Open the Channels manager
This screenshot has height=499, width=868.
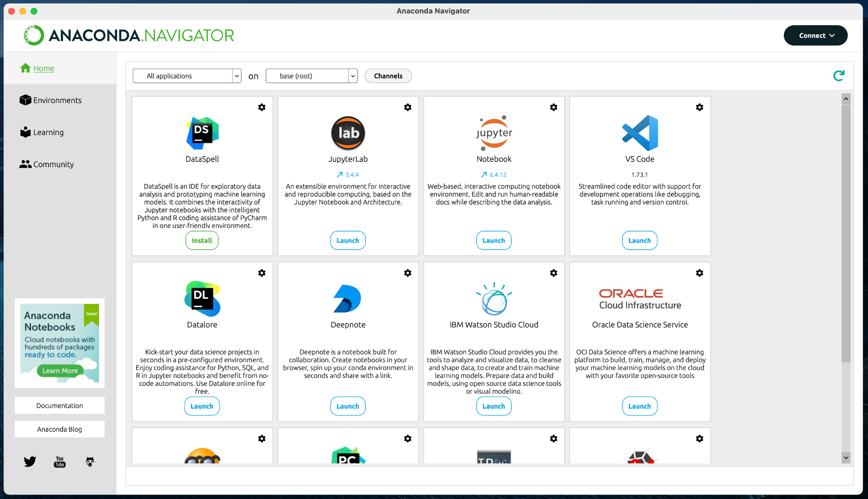pos(388,76)
